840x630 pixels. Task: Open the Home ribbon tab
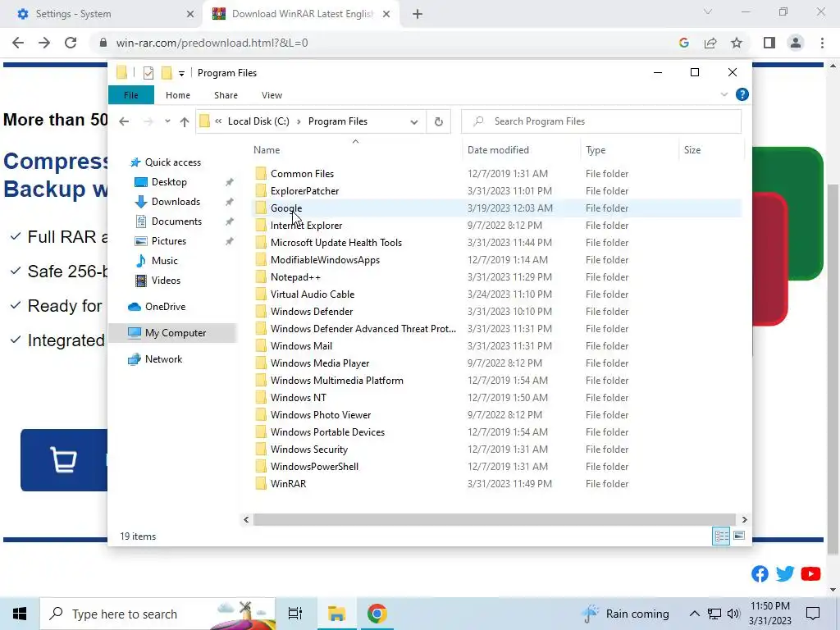point(178,95)
